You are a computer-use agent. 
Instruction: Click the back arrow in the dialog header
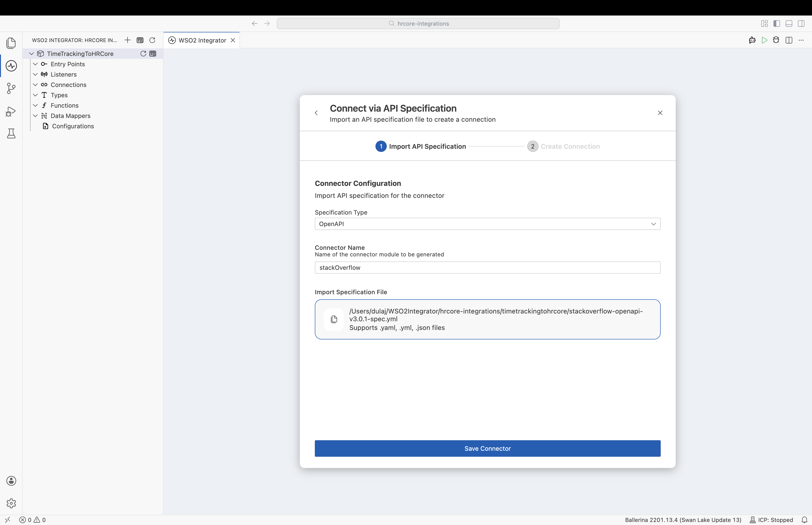pos(316,113)
